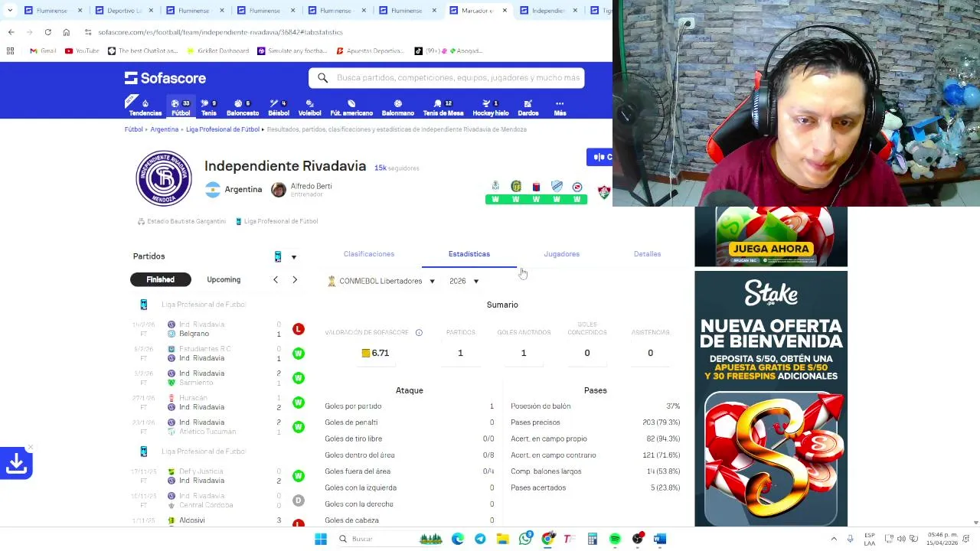Click the browser reload icon

[x=47, y=32]
